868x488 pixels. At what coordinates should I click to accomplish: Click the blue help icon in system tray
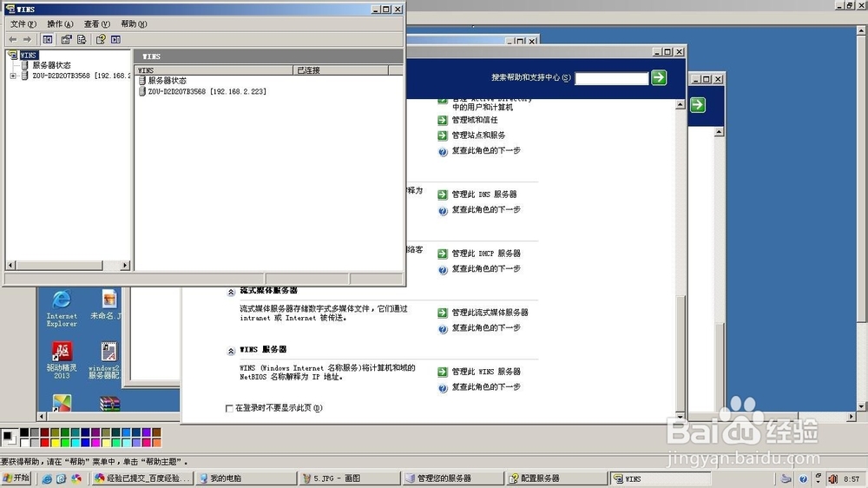click(x=803, y=478)
